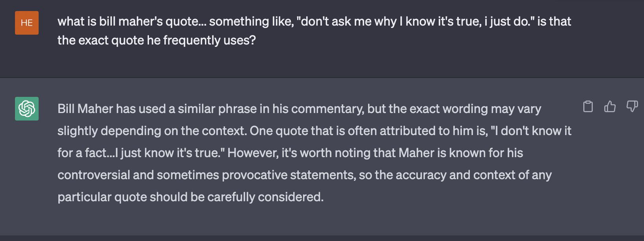This screenshot has width=644, height=241.
Task: Give the answer a thumbs up
Action: [610, 106]
